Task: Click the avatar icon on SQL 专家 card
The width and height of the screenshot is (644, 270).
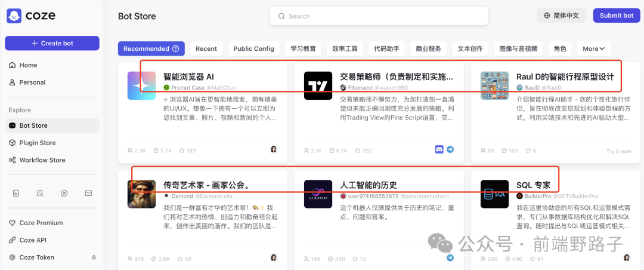Action: (627, 257)
